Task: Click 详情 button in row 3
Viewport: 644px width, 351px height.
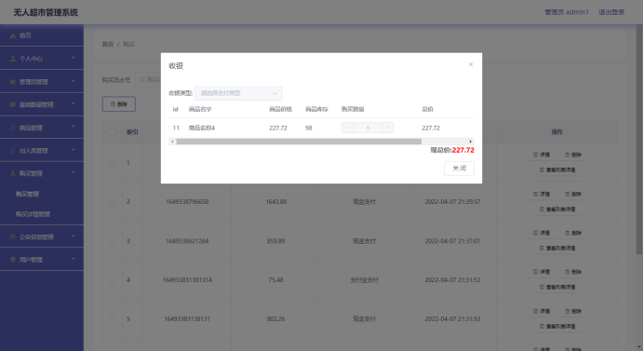Action: [x=542, y=233]
